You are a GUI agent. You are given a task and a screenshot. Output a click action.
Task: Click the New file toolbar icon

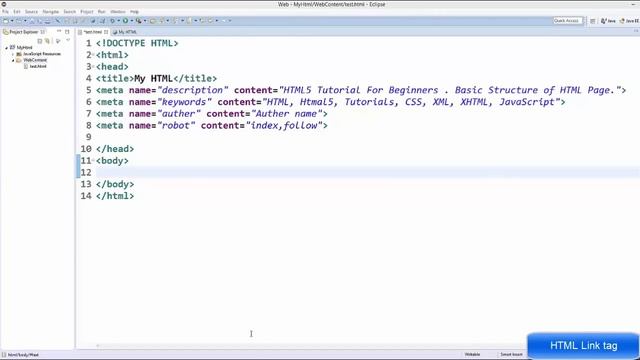[6, 21]
